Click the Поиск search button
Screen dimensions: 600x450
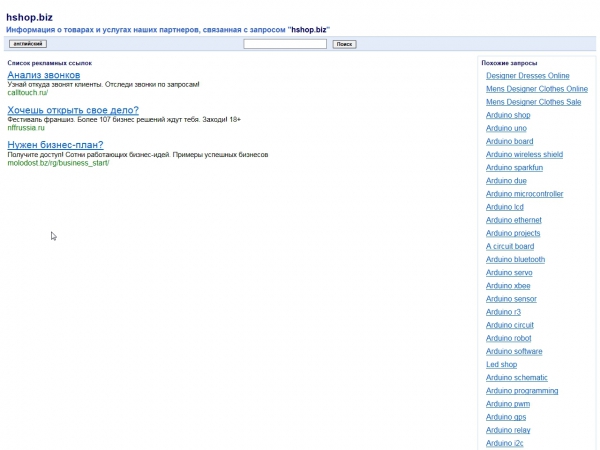pos(344,44)
